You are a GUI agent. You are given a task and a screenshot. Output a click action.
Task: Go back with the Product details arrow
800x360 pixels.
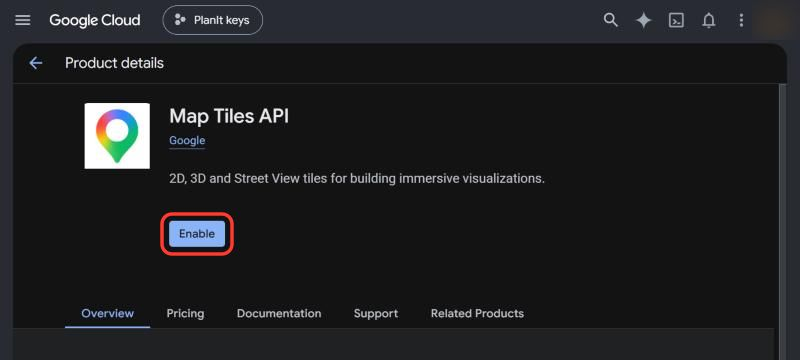click(36, 63)
